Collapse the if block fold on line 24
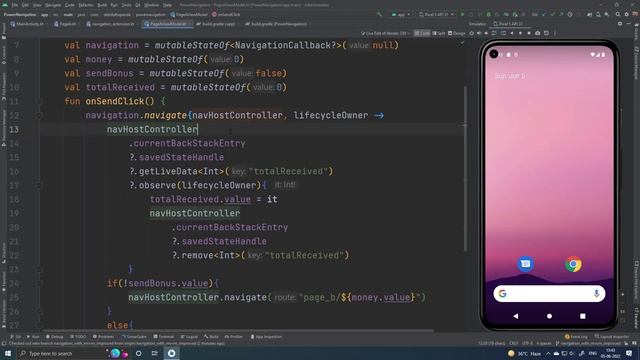The image size is (640, 360). (39, 283)
